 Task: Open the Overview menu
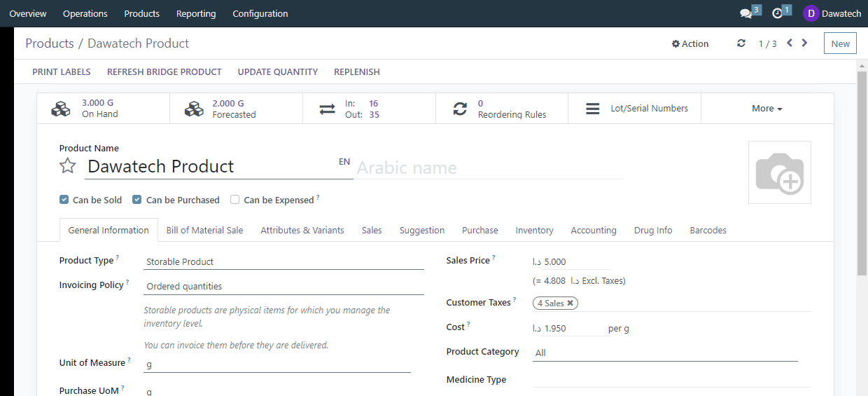coord(28,13)
